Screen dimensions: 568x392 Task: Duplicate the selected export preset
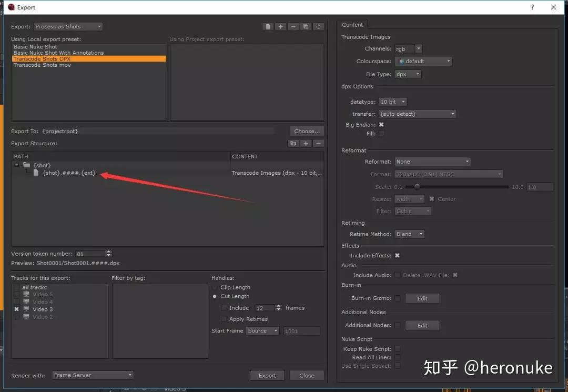tap(306, 26)
